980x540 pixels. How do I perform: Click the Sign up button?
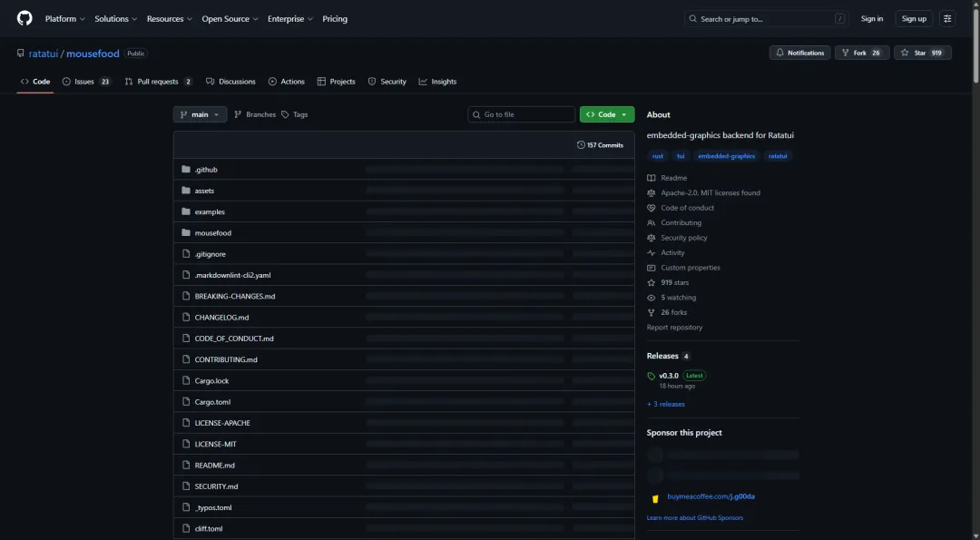coord(914,19)
